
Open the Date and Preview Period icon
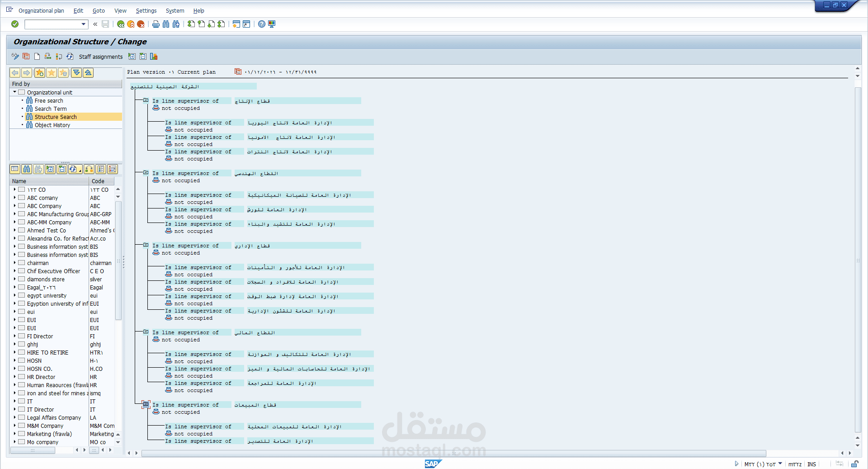26,57
